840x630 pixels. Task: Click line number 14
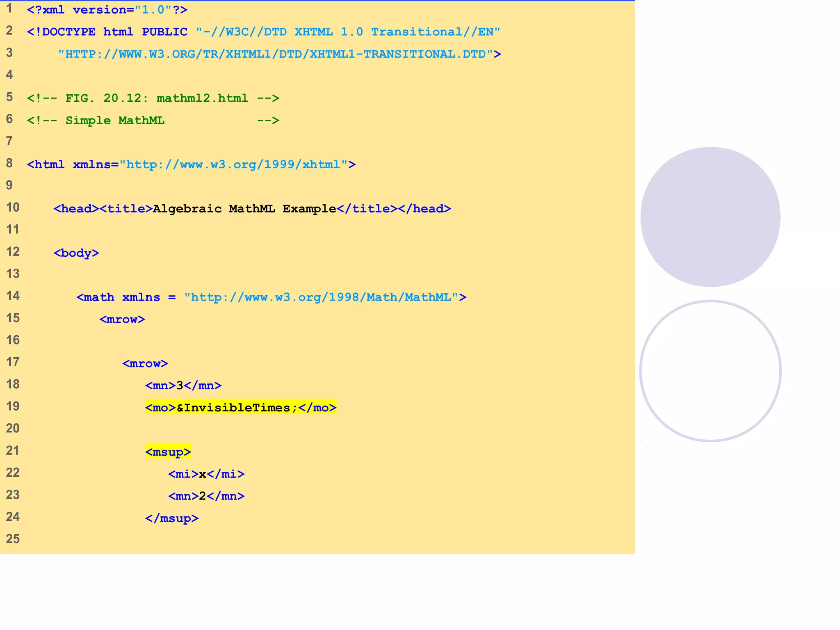(13, 296)
